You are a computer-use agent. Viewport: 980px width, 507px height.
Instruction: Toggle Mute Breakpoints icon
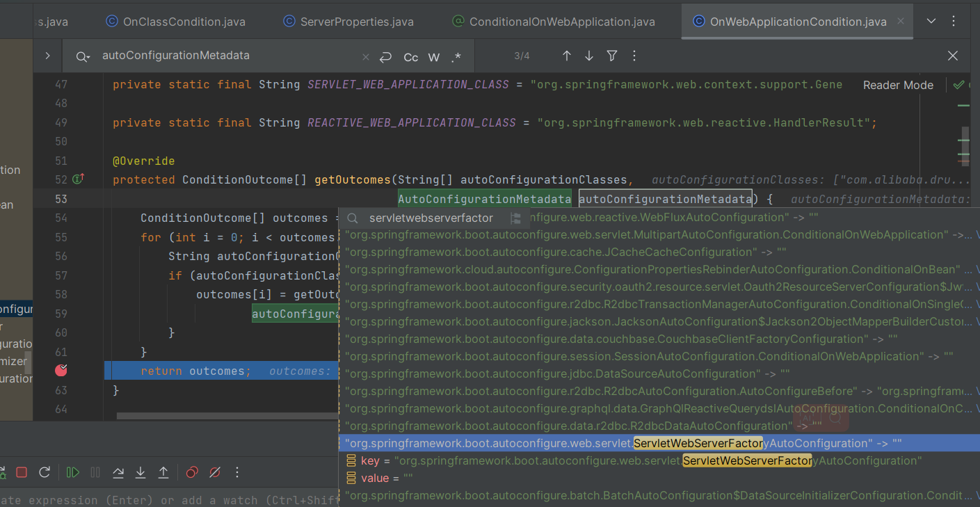pos(215,472)
